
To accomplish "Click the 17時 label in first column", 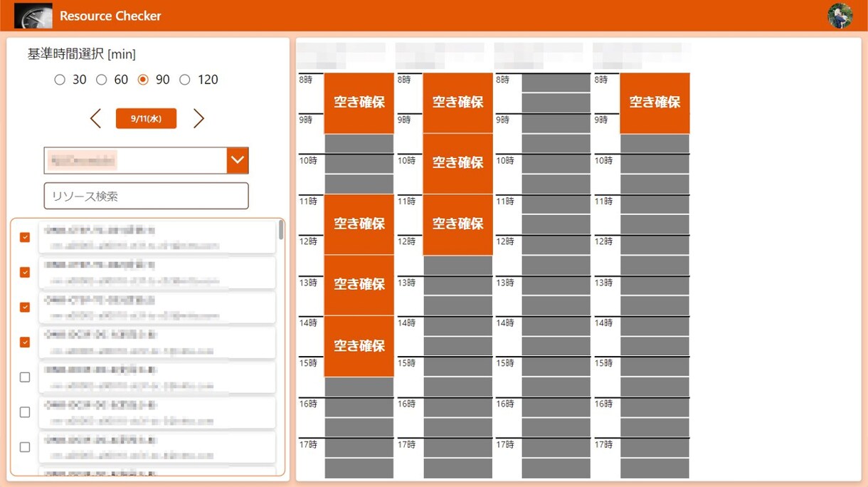I will pyautogui.click(x=307, y=444).
